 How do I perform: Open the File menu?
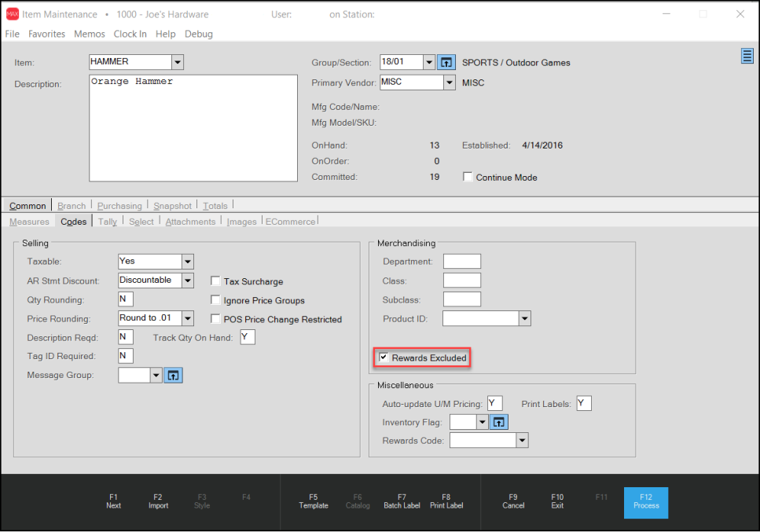[12, 34]
